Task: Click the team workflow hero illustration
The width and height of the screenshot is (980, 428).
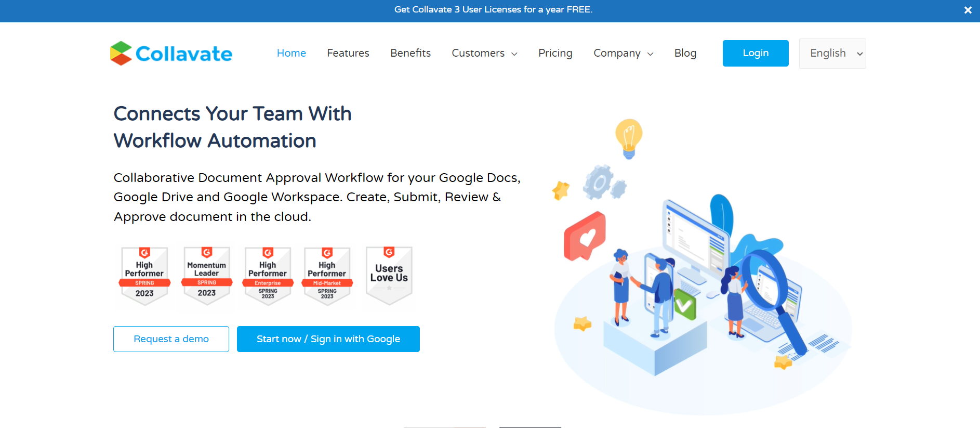Action: click(x=701, y=266)
